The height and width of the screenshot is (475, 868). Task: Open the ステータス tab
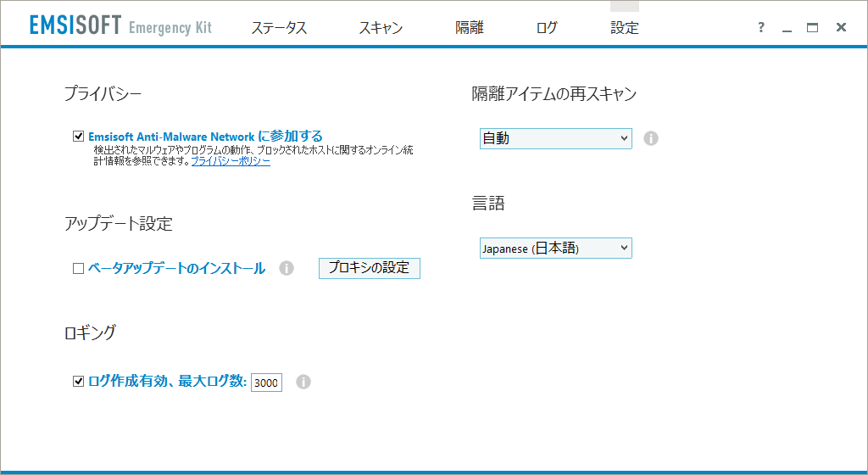point(279,28)
